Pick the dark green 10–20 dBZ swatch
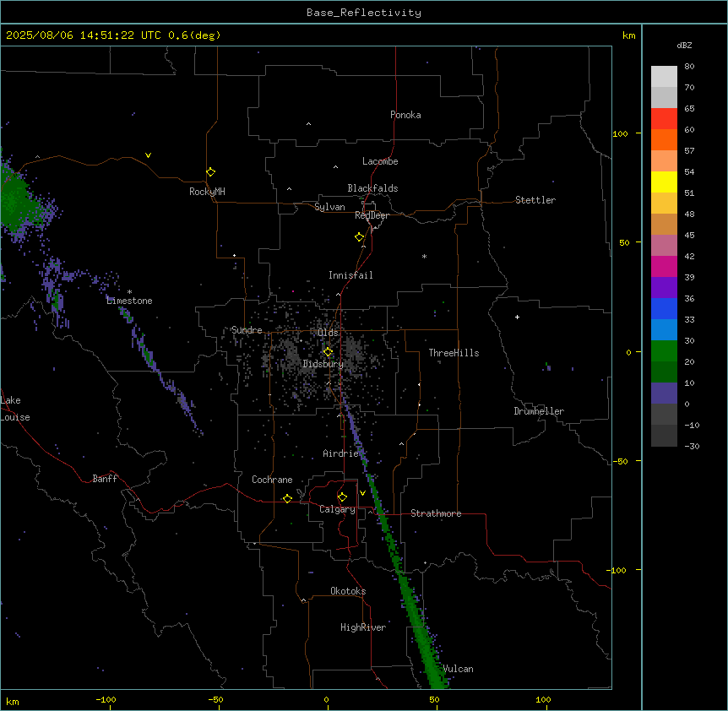Screen dimensions: 728x711 point(664,372)
